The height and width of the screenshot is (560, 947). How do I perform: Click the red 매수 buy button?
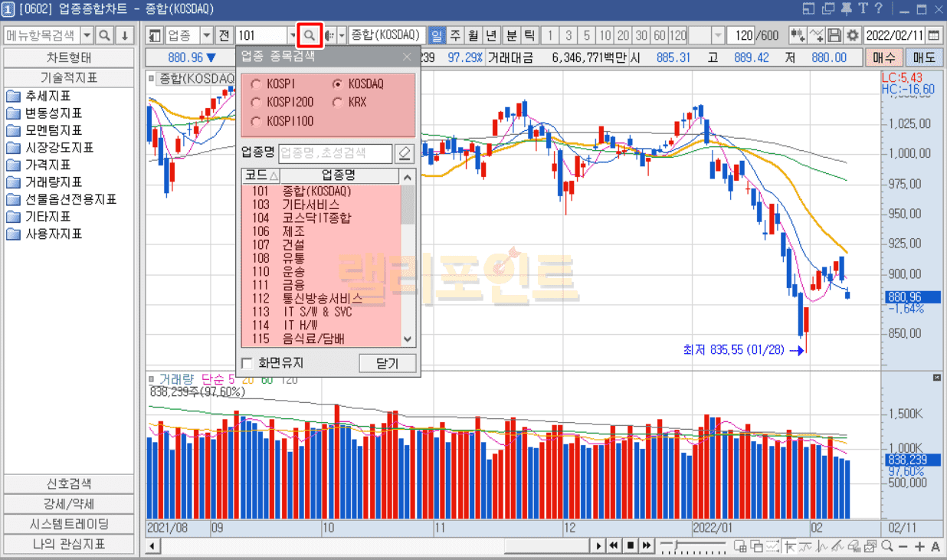tap(883, 57)
